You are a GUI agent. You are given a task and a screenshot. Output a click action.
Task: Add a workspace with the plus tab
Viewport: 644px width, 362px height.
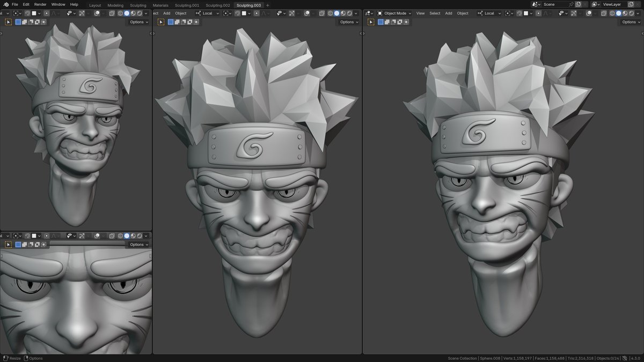(268, 5)
